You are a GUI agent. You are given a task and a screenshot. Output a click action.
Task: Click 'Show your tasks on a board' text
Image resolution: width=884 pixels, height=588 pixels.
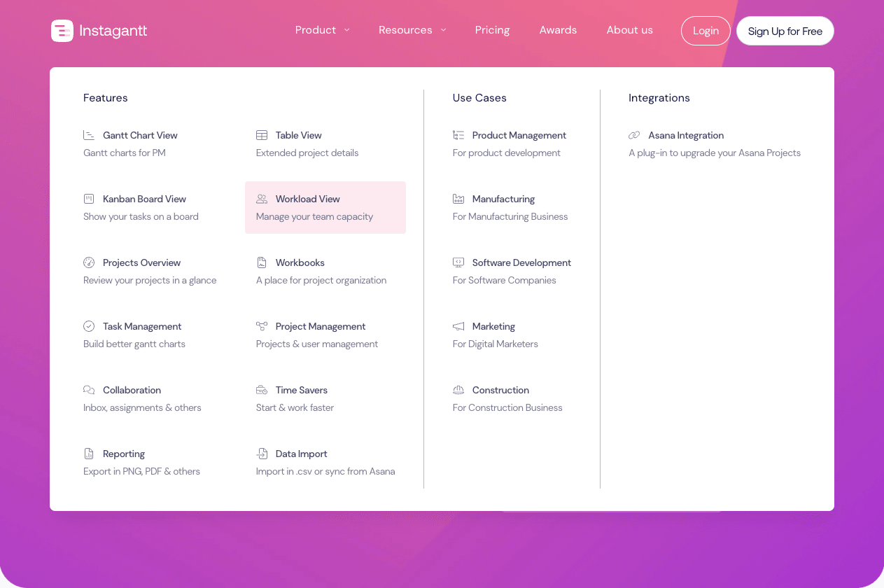pyautogui.click(x=141, y=216)
